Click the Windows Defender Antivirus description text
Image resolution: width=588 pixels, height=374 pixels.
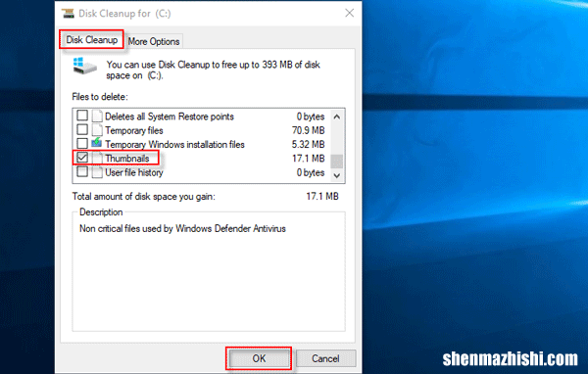pos(182,228)
